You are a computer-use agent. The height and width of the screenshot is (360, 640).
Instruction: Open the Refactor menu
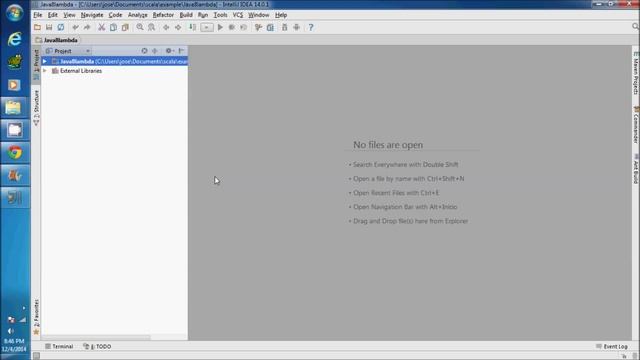pyautogui.click(x=163, y=15)
